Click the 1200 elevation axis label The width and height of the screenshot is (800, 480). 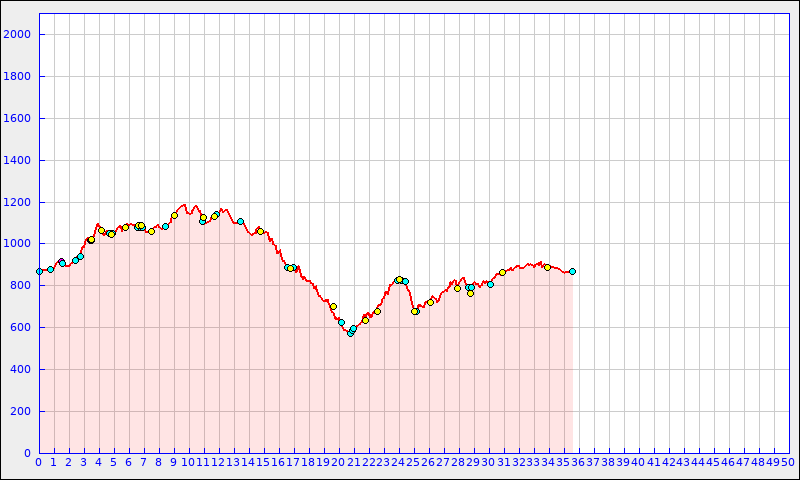tap(18, 202)
